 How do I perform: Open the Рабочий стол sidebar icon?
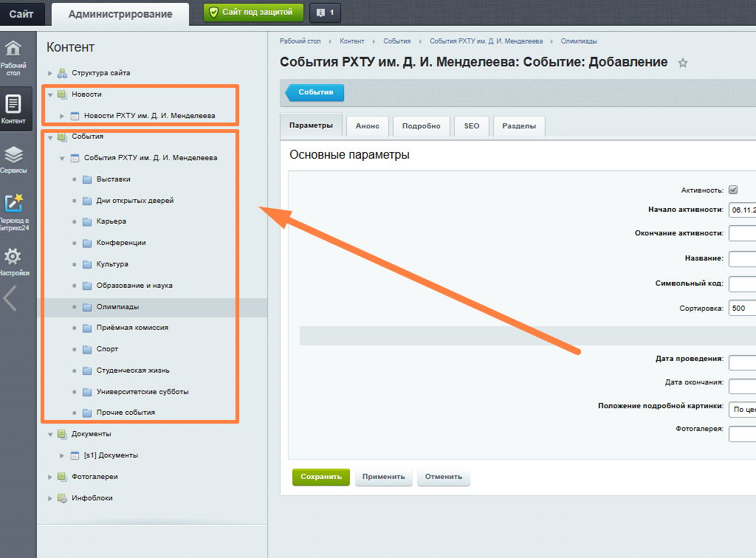[x=13, y=58]
